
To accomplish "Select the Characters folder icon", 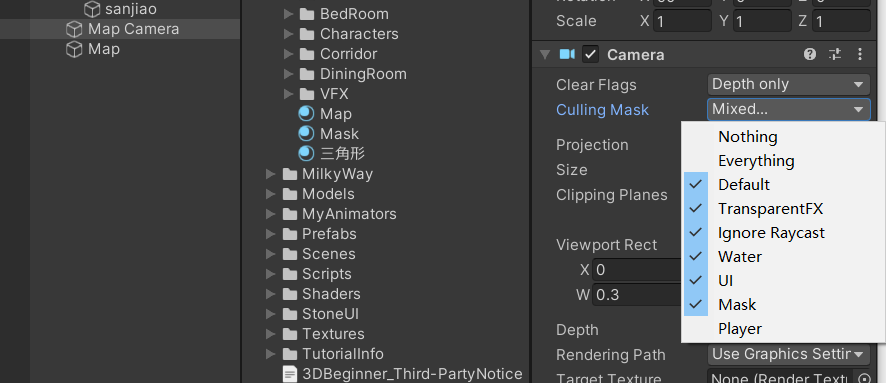I will click(x=307, y=34).
